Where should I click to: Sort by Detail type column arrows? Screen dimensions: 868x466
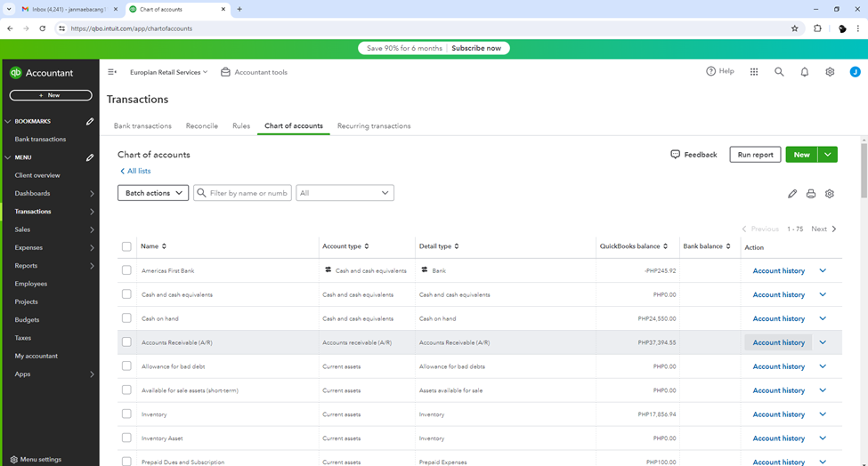457,246
